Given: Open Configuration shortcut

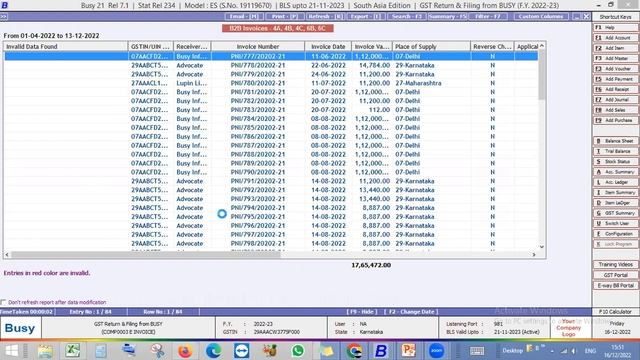Looking at the screenshot, I should (x=616, y=234).
